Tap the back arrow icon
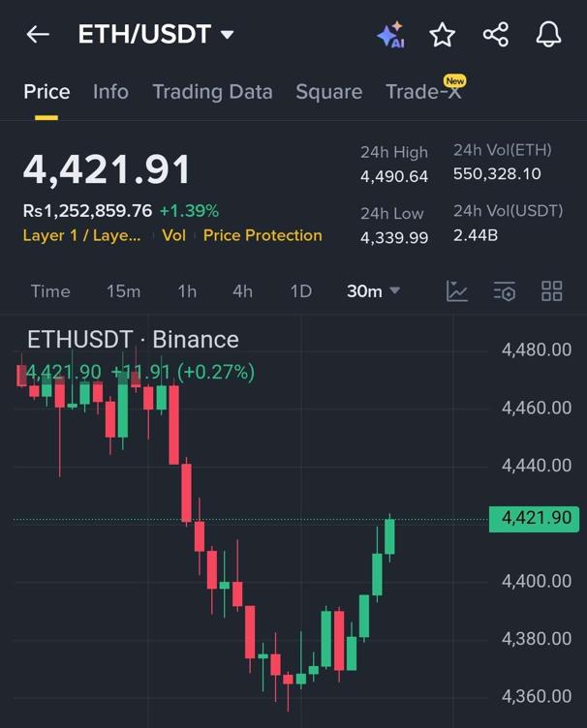Viewport: 587px width, 728px height. [x=38, y=35]
